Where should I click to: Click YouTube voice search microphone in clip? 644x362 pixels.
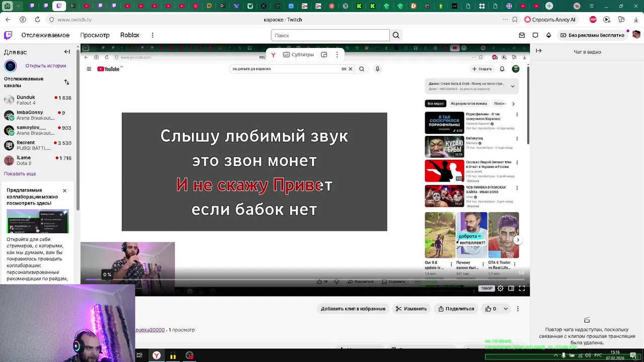tap(377, 69)
